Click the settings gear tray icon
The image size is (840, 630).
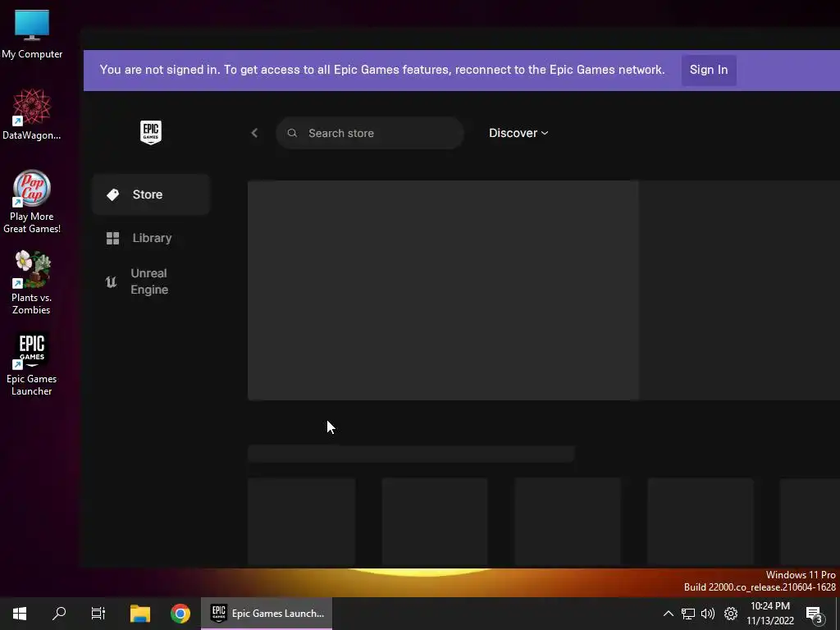click(731, 614)
